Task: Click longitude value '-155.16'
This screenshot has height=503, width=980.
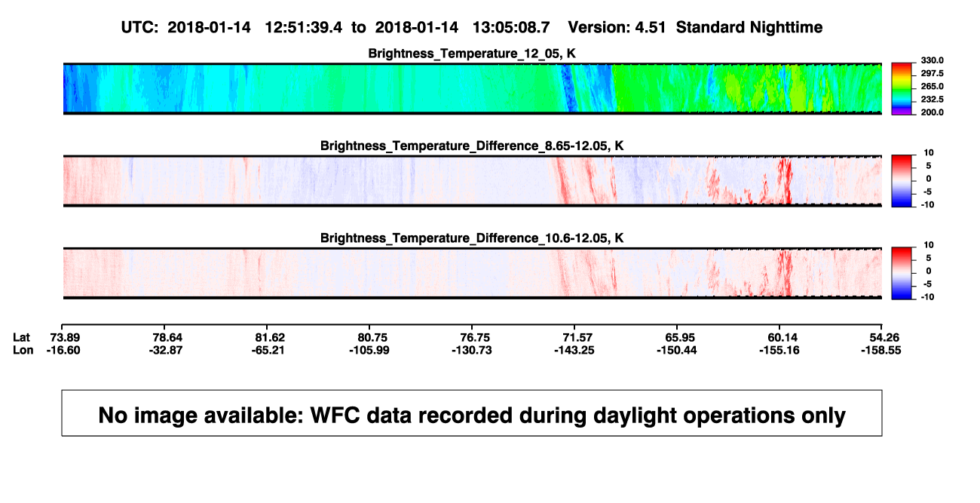Action: pyautogui.click(x=779, y=350)
